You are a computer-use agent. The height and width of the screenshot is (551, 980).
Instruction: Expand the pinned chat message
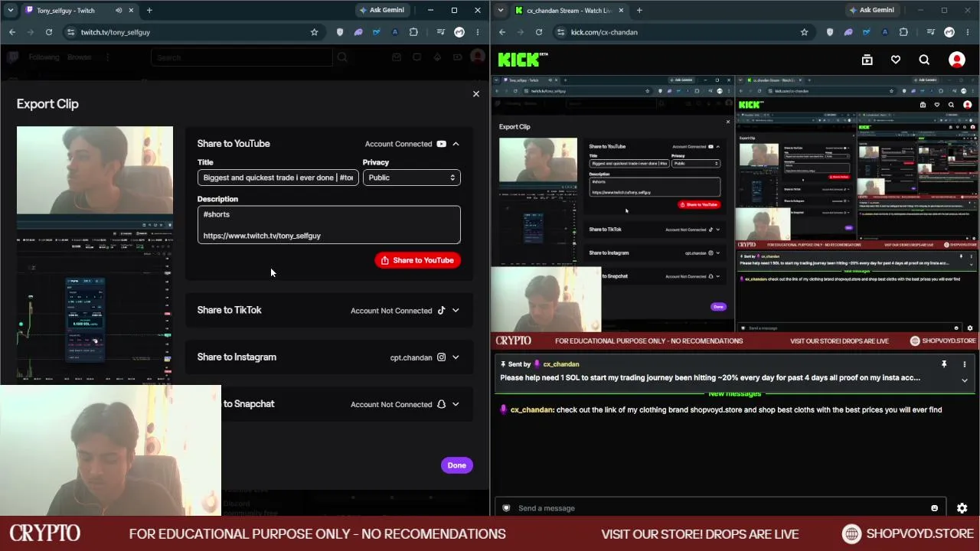[964, 380]
